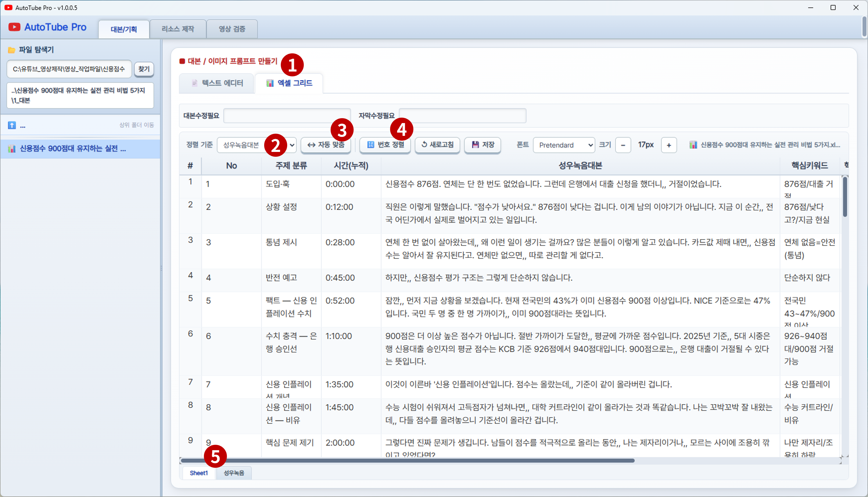Click the 성우녹음대본 column header
Viewport: 868px width, 497px height.
pos(580,166)
